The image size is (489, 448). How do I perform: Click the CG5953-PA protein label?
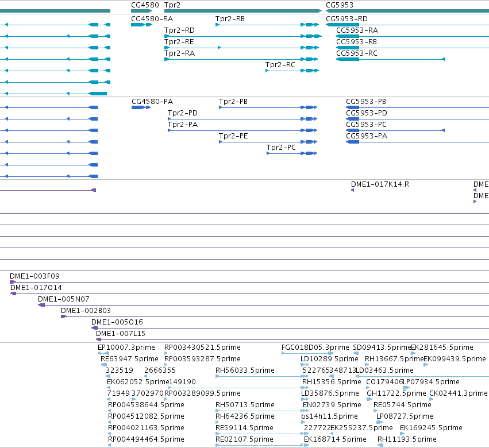tap(367, 136)
